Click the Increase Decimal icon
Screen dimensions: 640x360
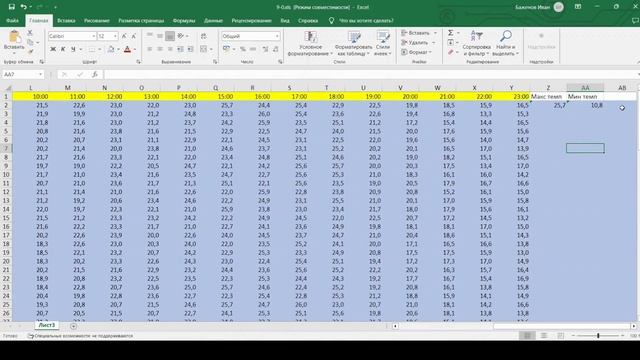266,49
